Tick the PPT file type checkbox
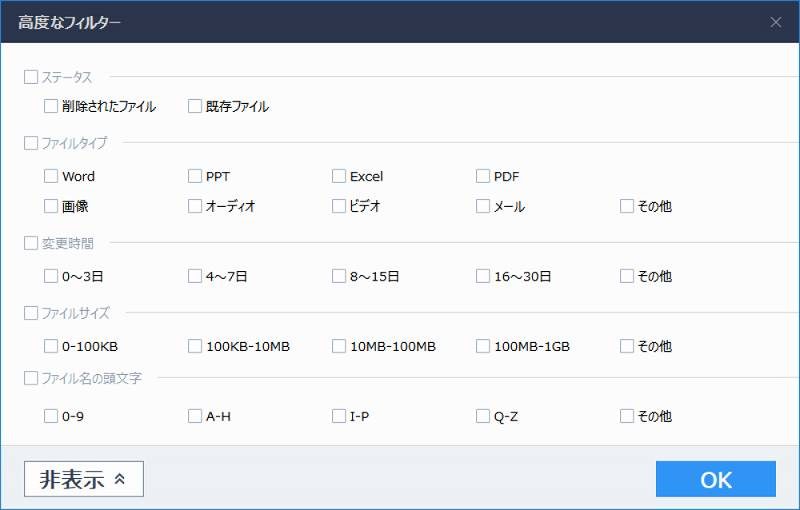Viewport: 800px width, 510px height. click(195, 176)
